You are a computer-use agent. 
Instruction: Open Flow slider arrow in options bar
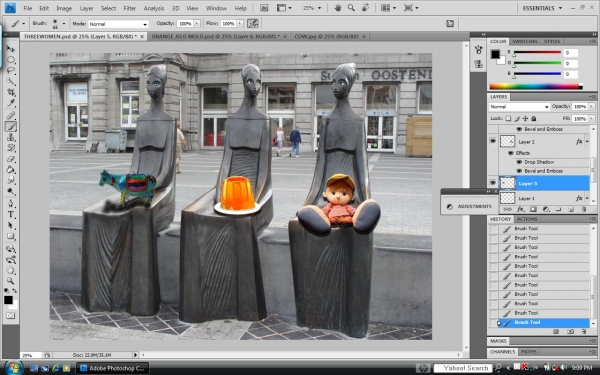[x=240, y=23]
